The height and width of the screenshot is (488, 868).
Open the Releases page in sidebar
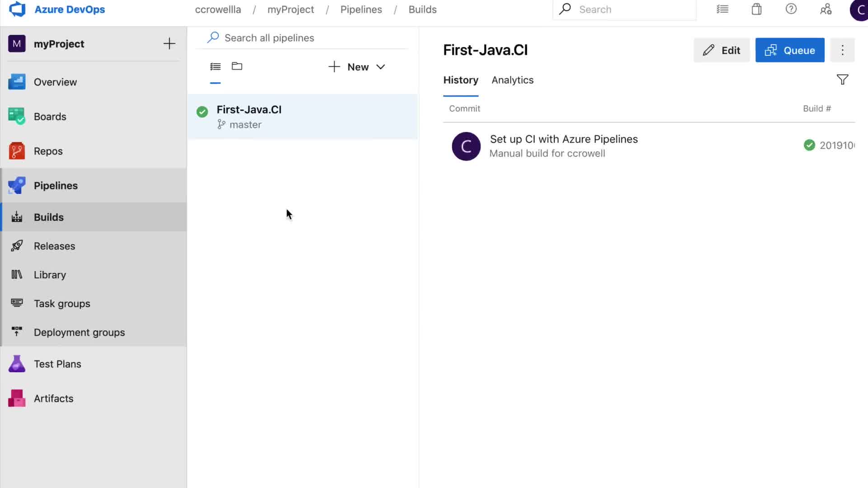pyautogui.click(x=54, y=246)
